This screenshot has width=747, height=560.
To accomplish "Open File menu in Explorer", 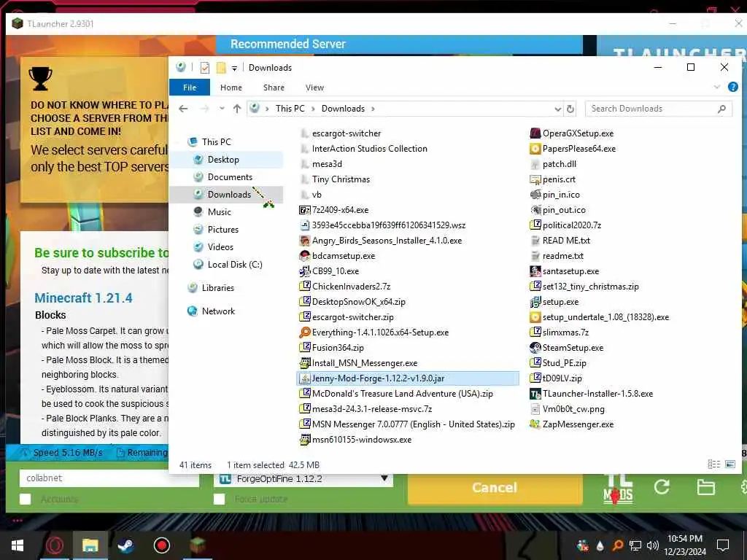I will [190, 87].
